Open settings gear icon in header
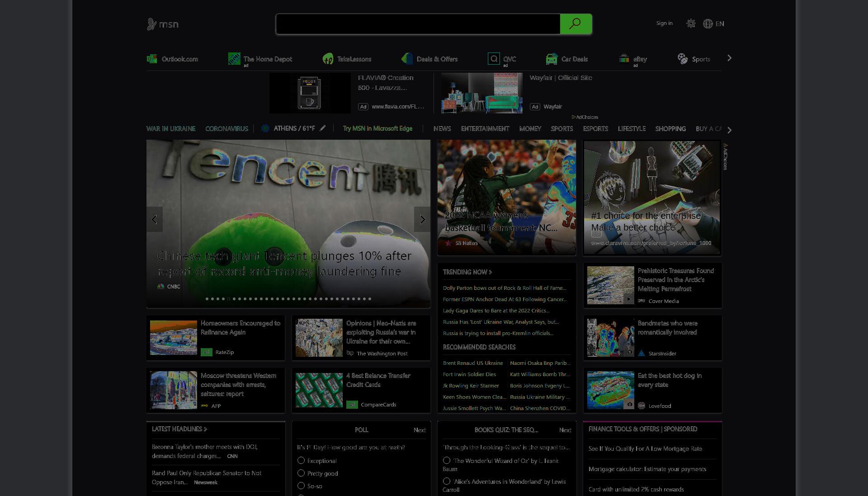868x496 pixels. 691,24
